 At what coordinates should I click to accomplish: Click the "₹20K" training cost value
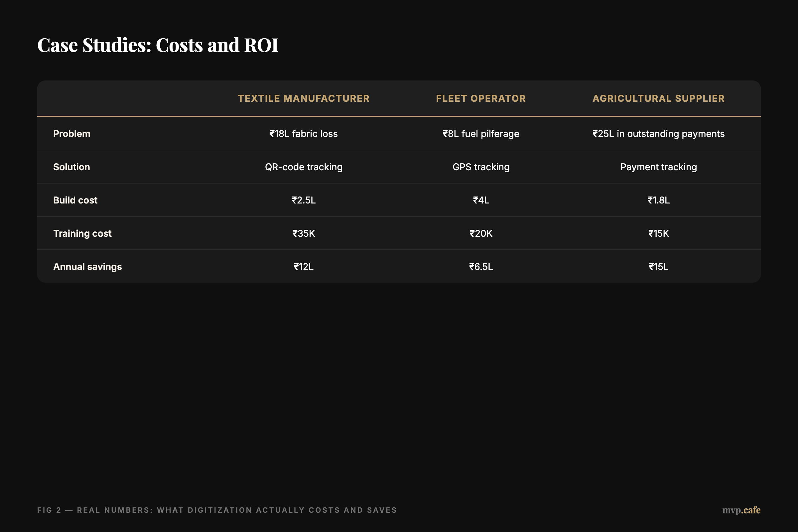point(481,233)
